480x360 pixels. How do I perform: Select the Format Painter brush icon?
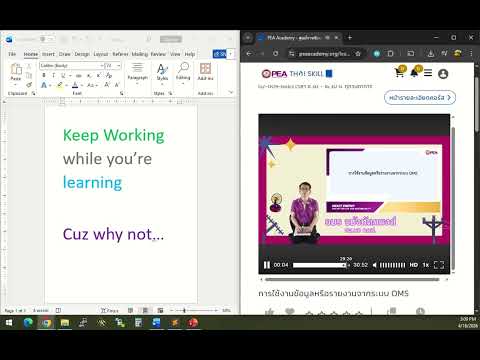tap(29, 85)
